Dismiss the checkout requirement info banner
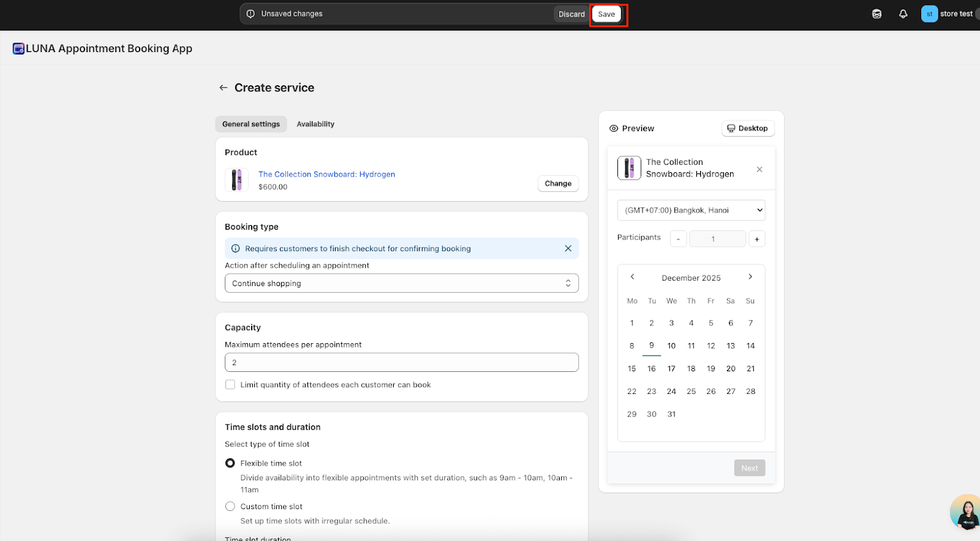The width and height of the screenshot is (980, 541). (568, 248)
